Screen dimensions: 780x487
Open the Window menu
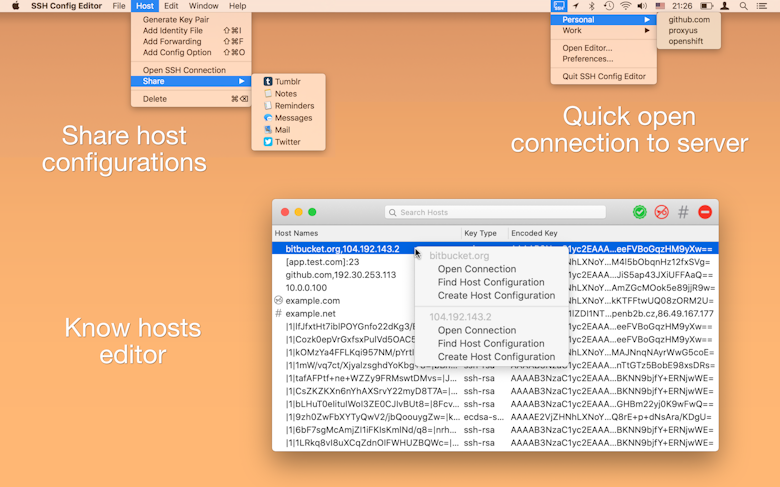[203, 6]
